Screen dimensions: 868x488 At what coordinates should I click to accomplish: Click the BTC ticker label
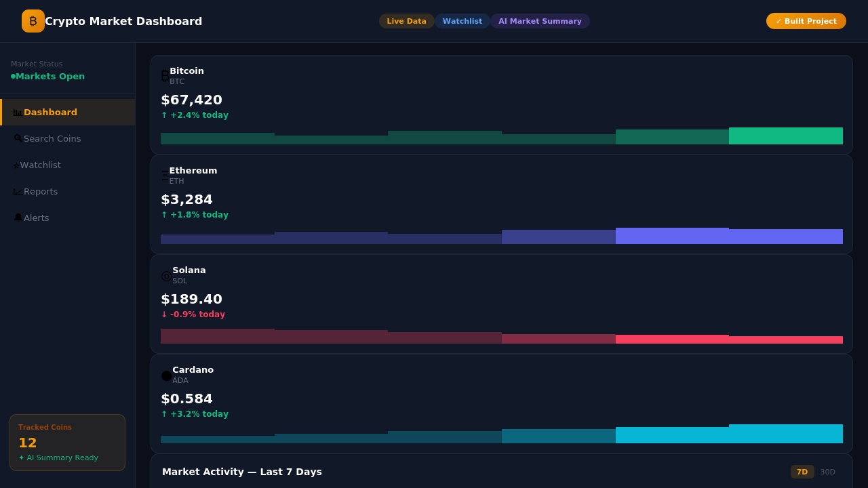coord(177,82)
